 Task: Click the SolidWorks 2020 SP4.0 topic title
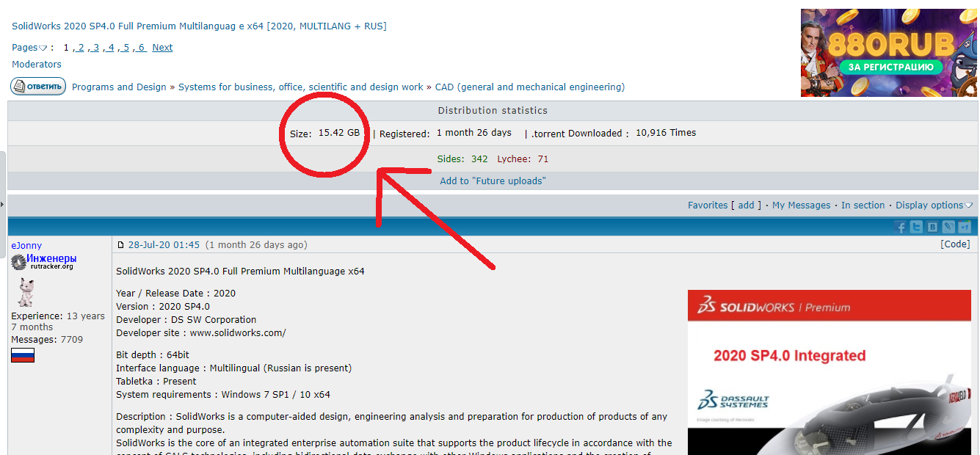pyautogui.click(x=199, y=26)
